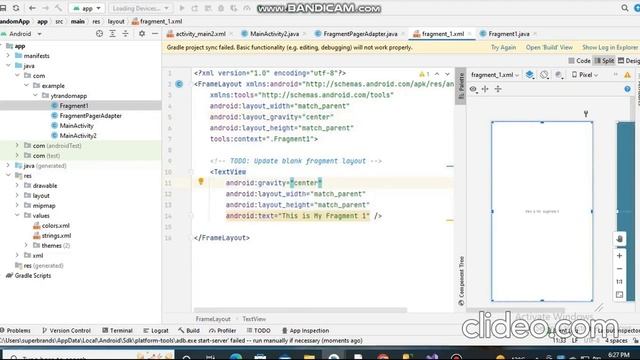Viewport: 640px width, 360px height.
Task: Click the Run app play icon
Action: pos(182,8)
